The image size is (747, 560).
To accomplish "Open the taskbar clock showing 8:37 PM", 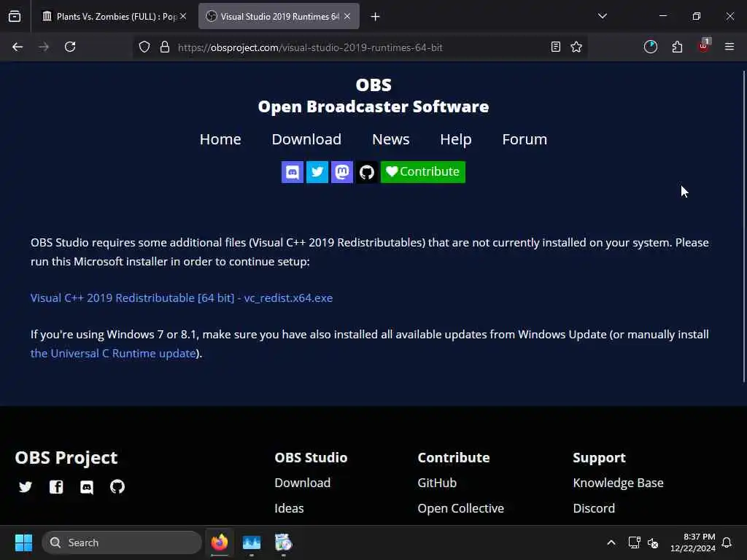I will [693, 542].
